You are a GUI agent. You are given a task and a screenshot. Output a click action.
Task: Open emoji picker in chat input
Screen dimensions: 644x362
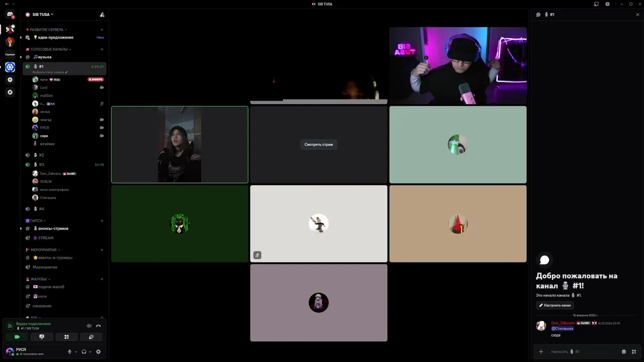pos(624,351)
